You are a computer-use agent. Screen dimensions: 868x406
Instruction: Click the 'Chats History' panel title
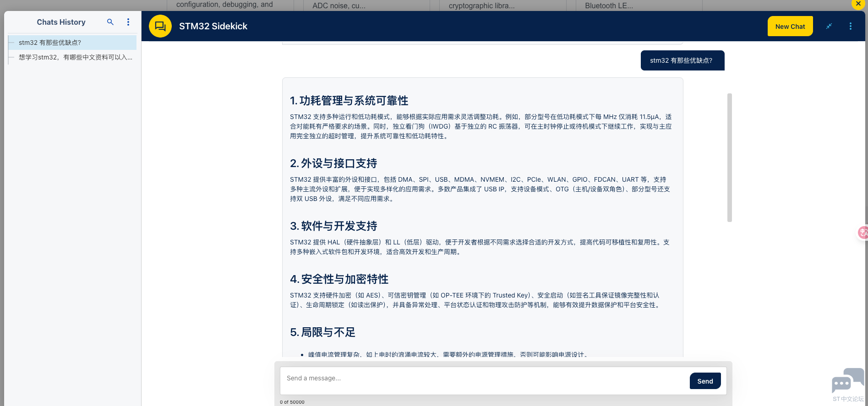point(61,22)
